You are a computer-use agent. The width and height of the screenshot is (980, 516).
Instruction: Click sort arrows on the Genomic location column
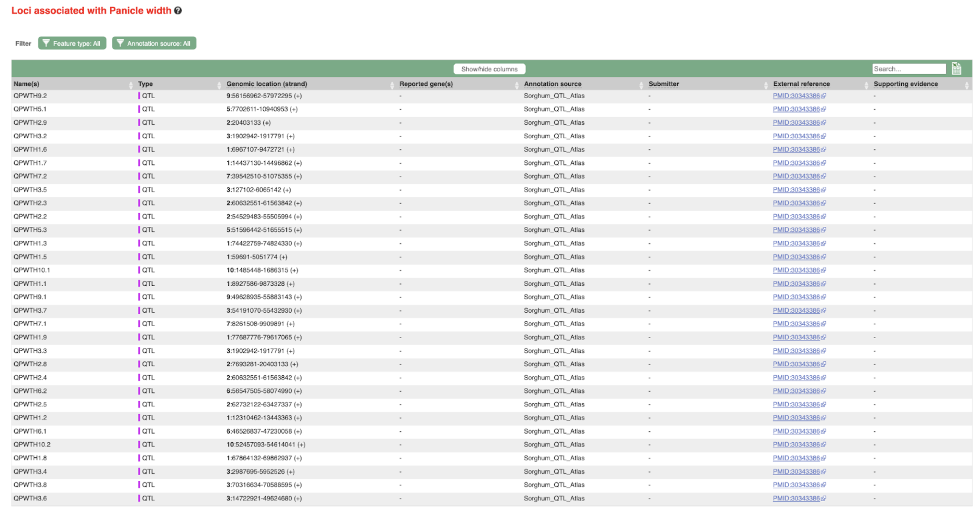tap(392, 85)
